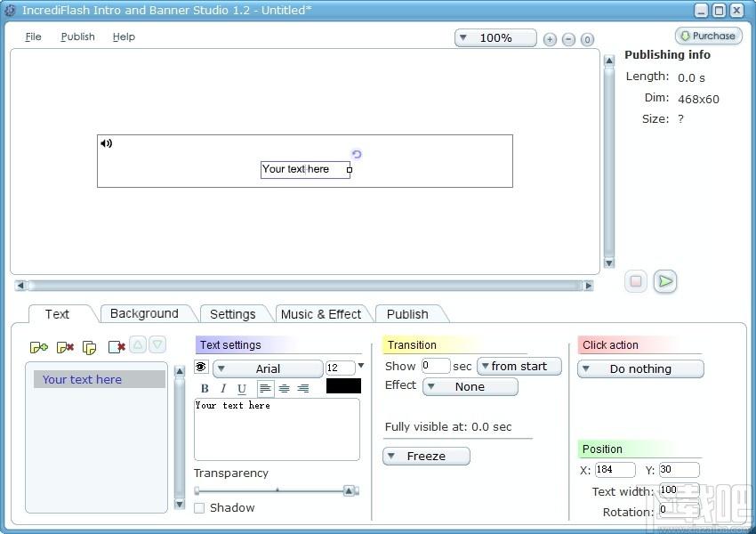The height and width of the screenshot is (534, 756).
Task: Remove all text items icon
Action: pos(117,347)
